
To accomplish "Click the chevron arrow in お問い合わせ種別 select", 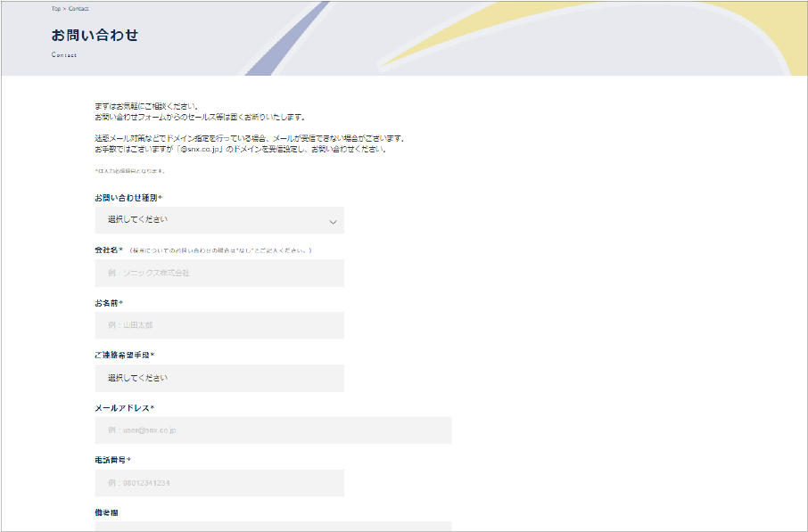I will (x=333, y=222).
